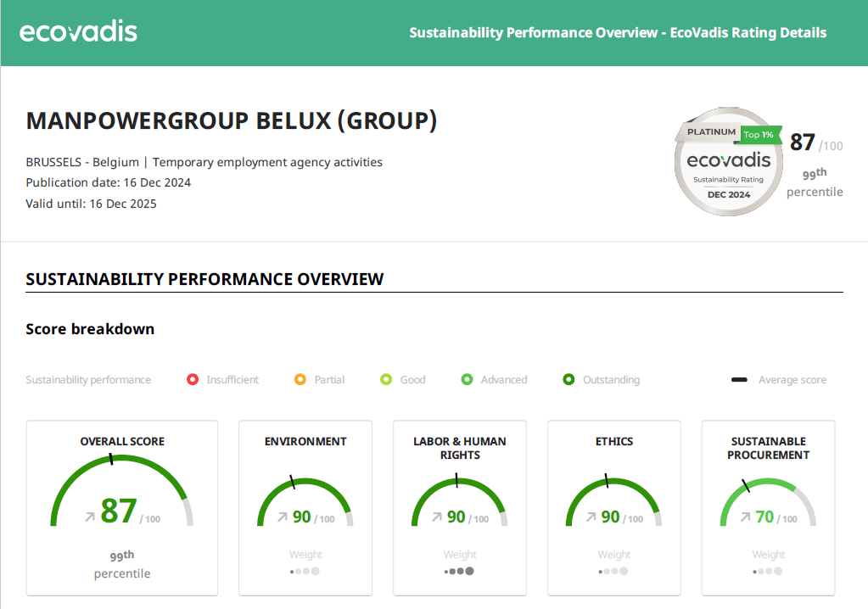
Task: Click the 'Weight' label under Environment
Action: pos(305,554)
